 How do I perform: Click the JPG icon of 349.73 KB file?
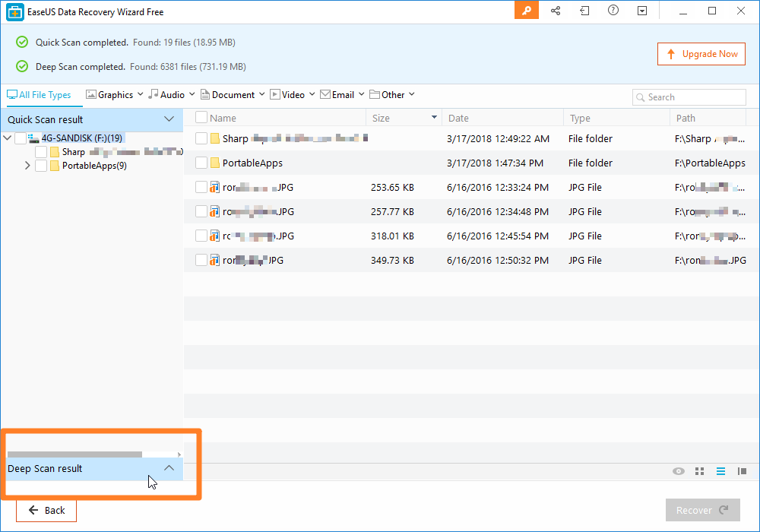pyautogui.click(x=214, y=260)
